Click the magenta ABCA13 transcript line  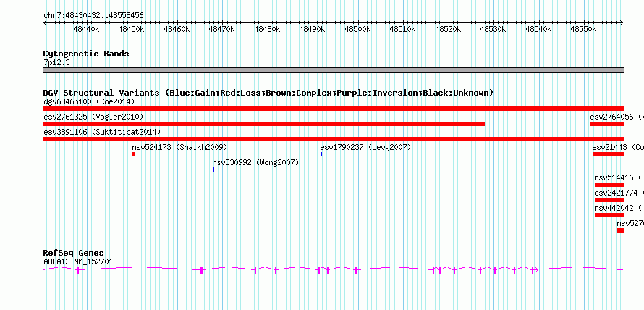pos(333,269)
